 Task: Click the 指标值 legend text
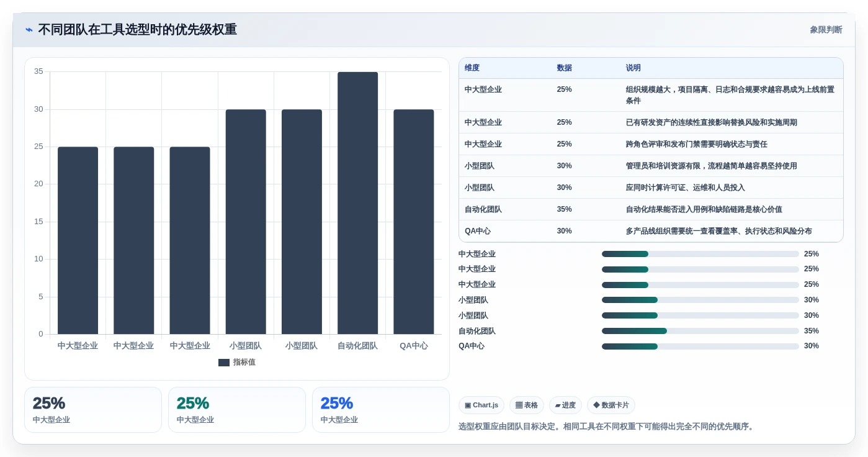244,363
